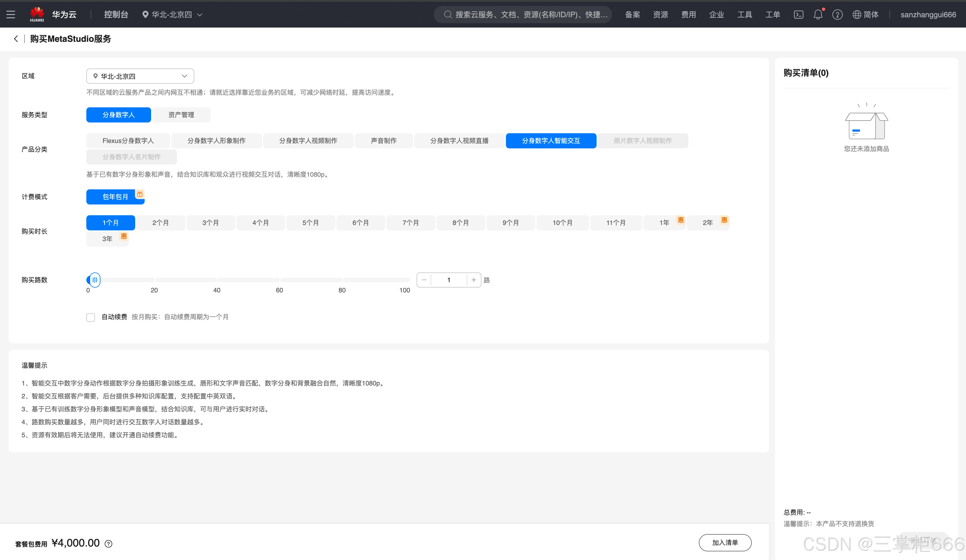This screenshot has height=560, width=966.
Task: Switch to the 资产管理 service type tab
Action: click(181, 115)
